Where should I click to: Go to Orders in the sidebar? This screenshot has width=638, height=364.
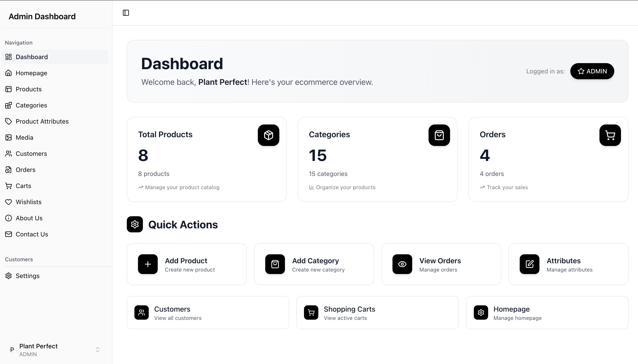[x=55, y=170]
